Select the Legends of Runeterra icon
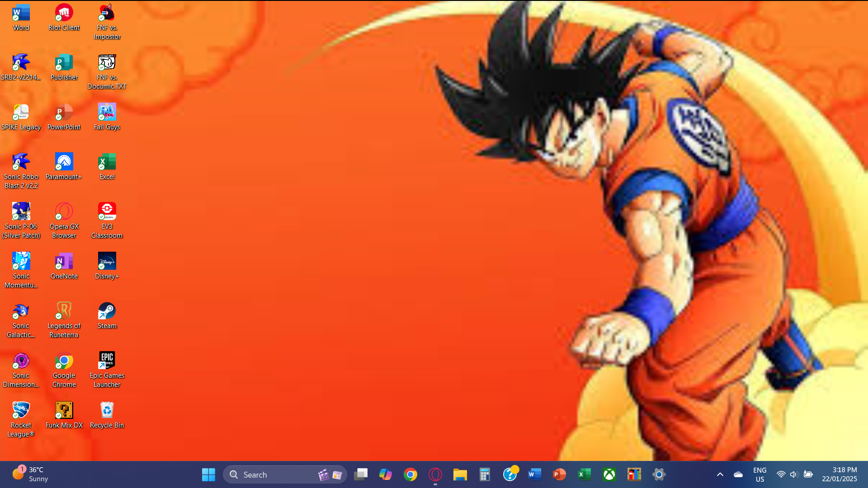 click(x=64, y=321)
